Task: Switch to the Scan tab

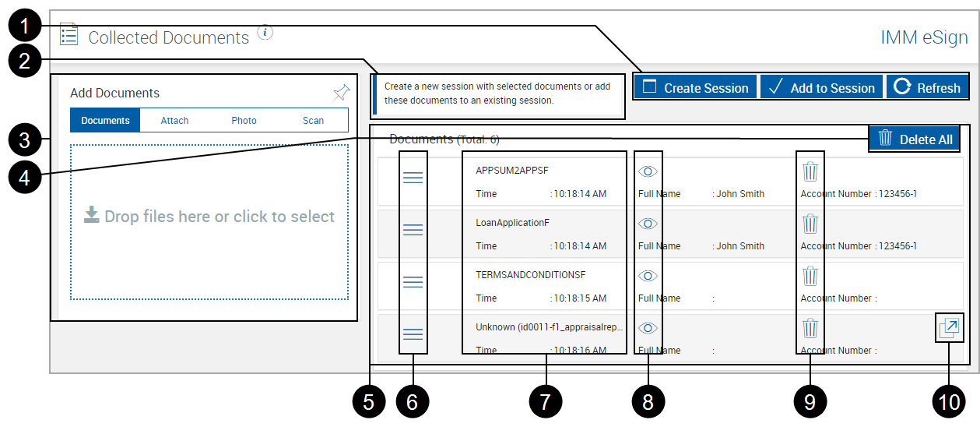Action: pos(313,121)
